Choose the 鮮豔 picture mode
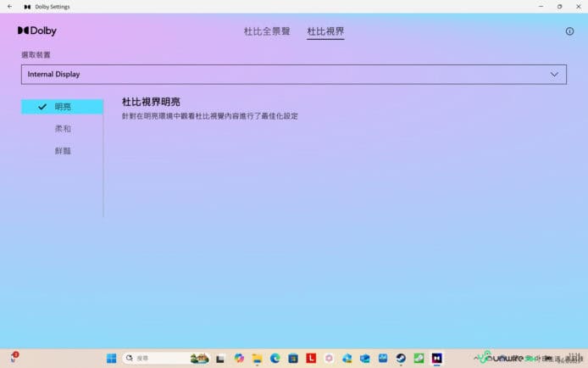Screen dimensions: 588x368 pyautogui.click(x=62, y=151)
